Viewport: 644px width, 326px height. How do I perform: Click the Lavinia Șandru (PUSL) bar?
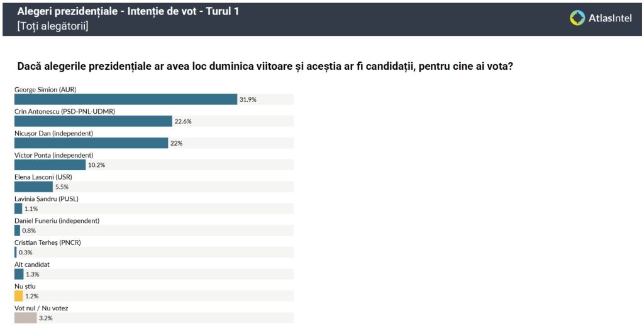(18, 209)
